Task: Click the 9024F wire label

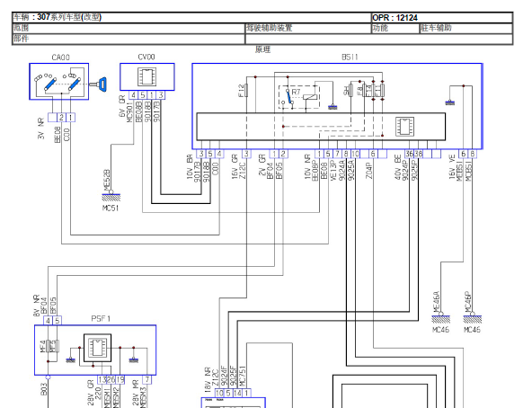Action: click(224, 376)
